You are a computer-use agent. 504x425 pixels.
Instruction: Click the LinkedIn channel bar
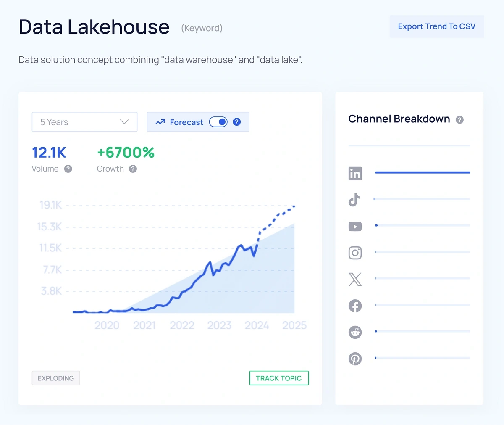click(x=422, y=172)
